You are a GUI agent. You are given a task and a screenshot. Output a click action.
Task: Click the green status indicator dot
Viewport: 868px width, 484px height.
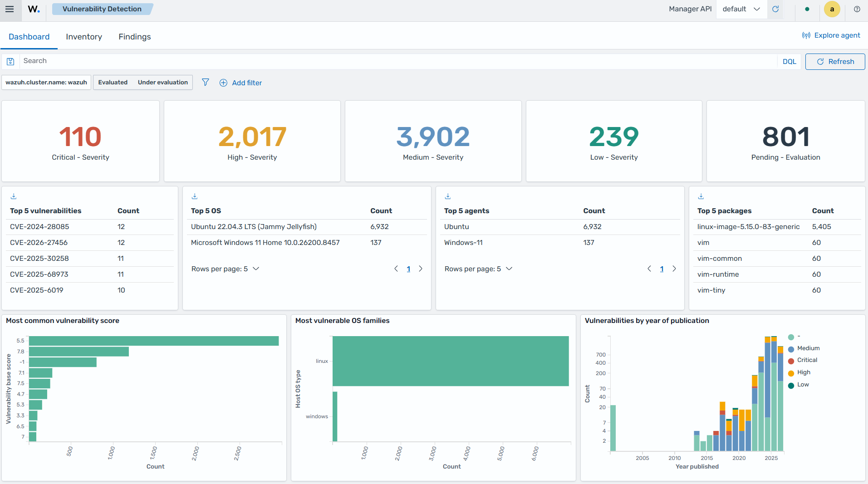click(x=807, y=9)
